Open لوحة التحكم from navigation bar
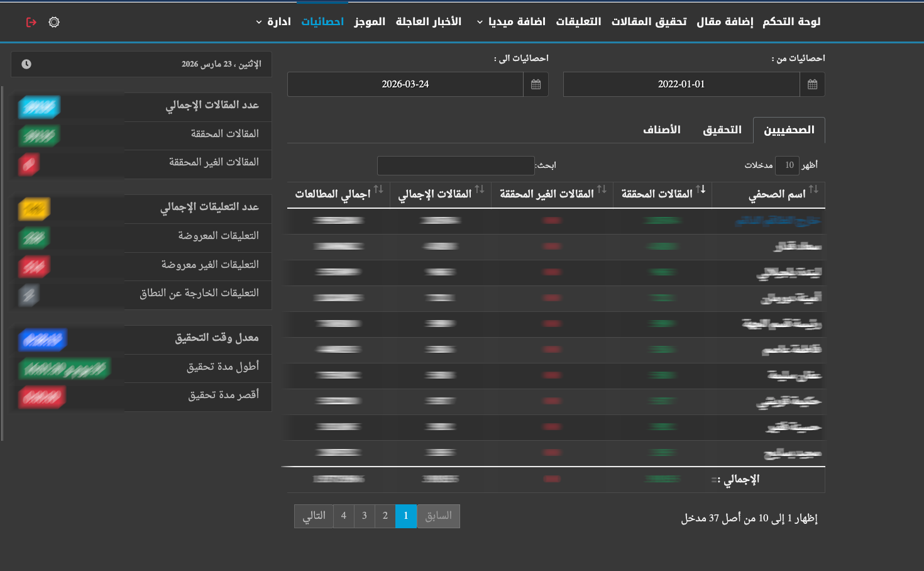 pyautogui.click(x=791, y=22)
